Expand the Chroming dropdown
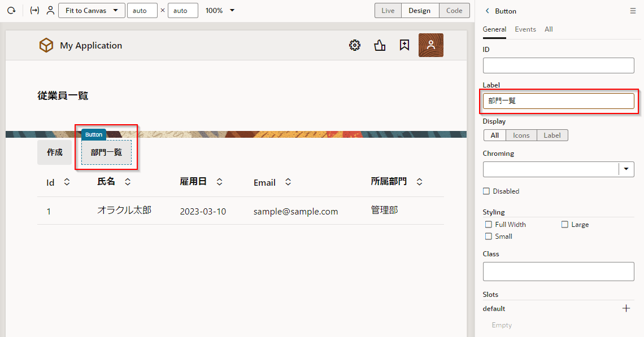 click(x=626, y=169)
